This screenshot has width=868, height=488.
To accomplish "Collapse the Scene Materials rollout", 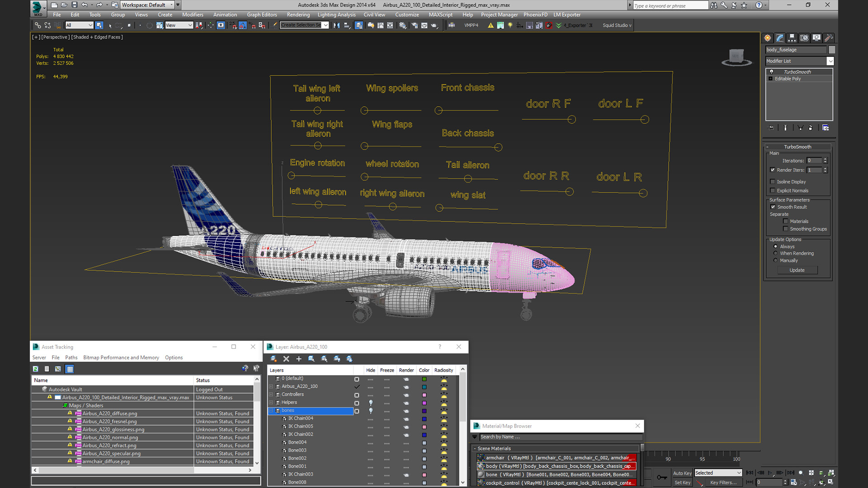I will click(x=475, y=449).
